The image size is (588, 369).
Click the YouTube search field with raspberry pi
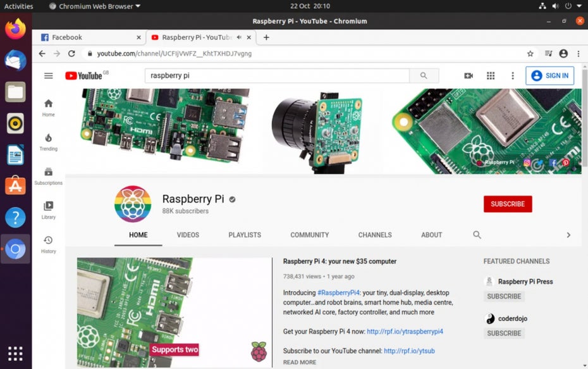click(277, 75)
